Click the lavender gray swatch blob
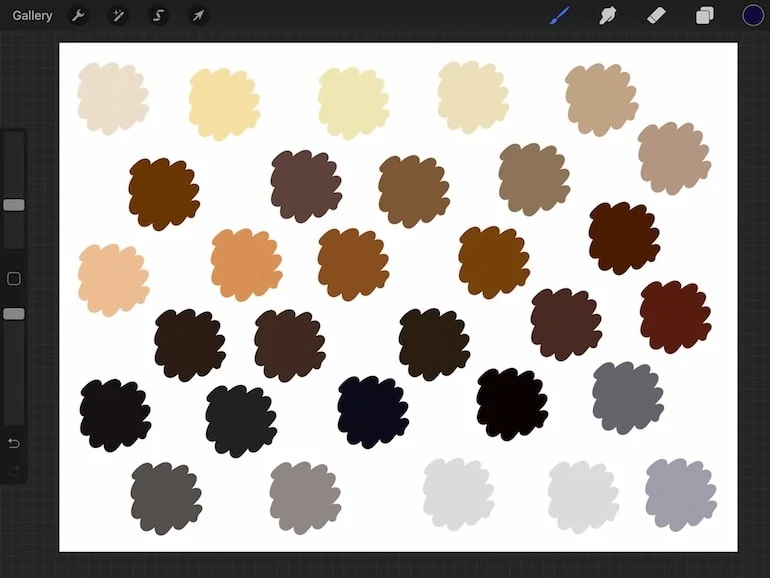The image size is (770, 578). 681,495
